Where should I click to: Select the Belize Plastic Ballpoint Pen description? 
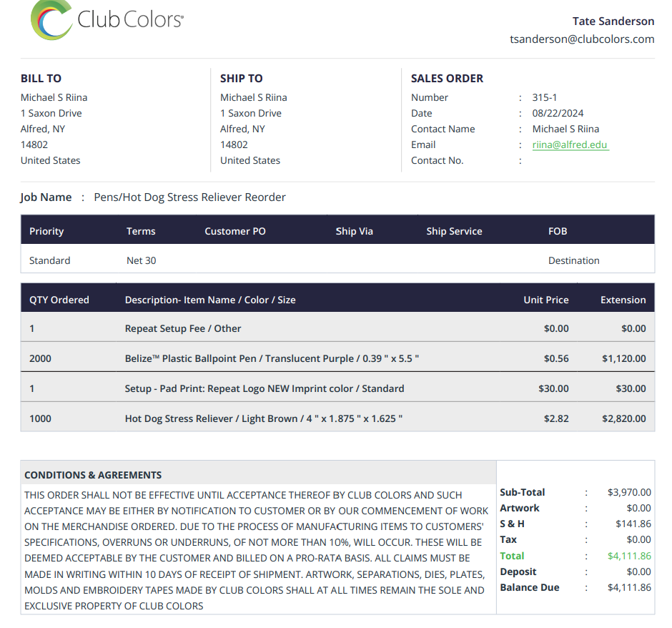[x=272, y=359]
